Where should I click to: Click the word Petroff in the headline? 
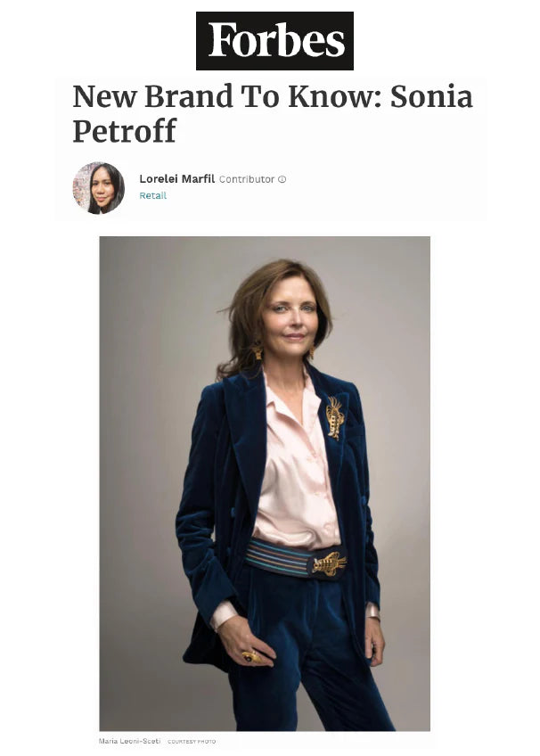tap(124, 131)
